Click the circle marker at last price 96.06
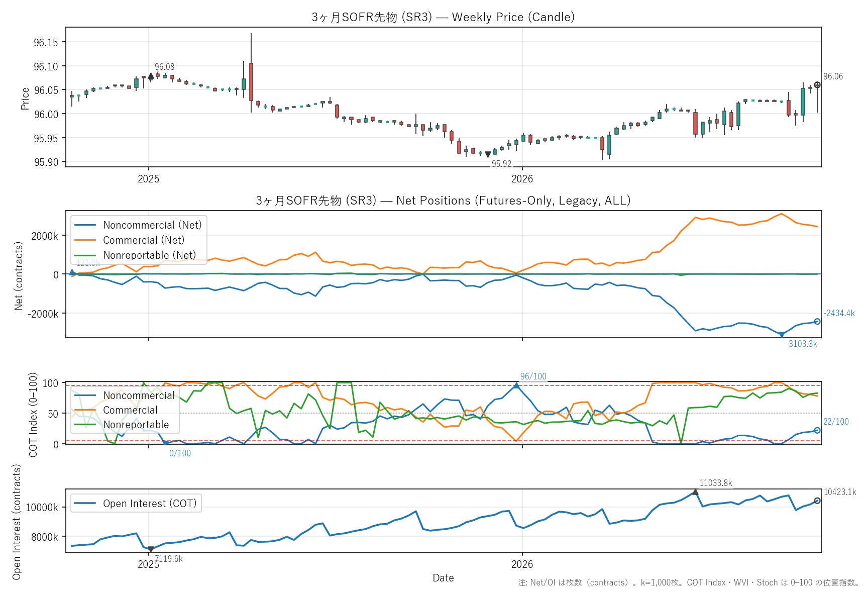 tap(817, 85)
